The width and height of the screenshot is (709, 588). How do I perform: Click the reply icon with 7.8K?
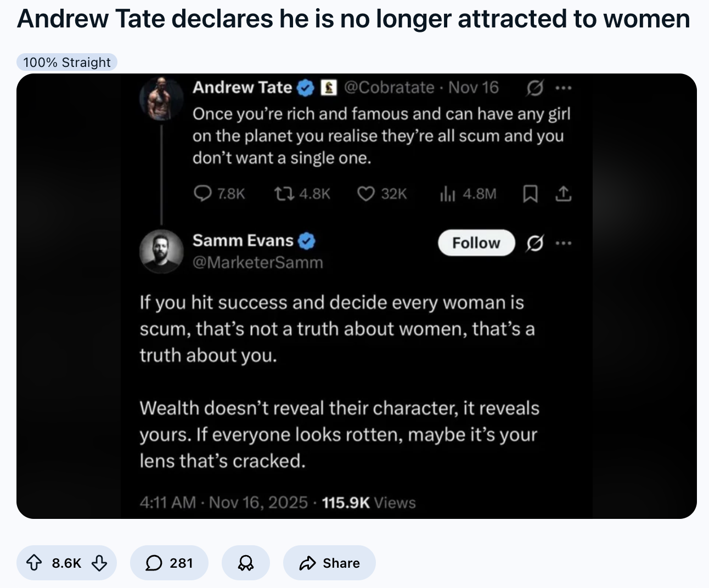pos(203,194)
